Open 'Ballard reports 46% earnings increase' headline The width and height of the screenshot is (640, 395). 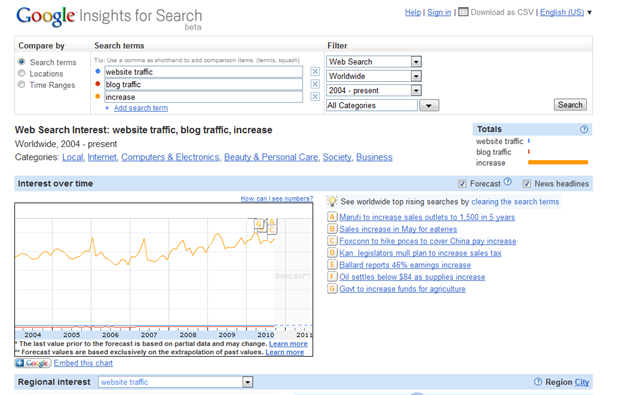click(405, 265)
